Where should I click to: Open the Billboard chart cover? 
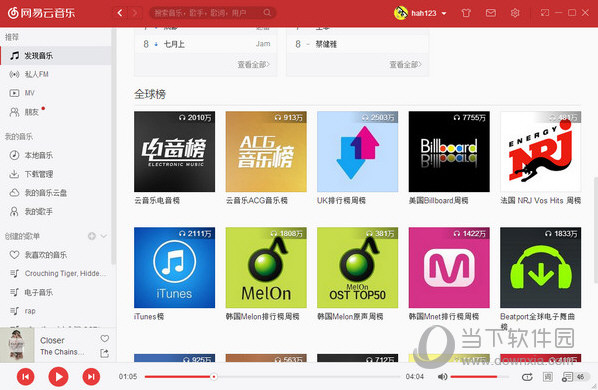(449, 151)
